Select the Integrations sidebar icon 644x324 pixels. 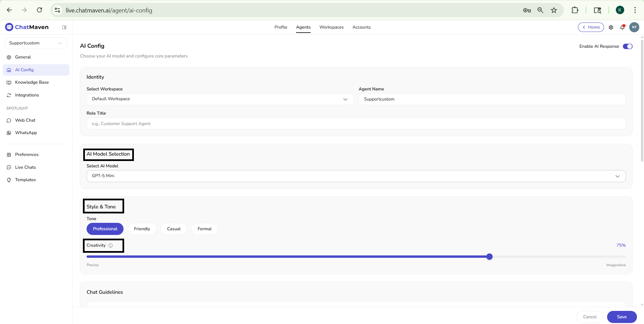(9, 95)
